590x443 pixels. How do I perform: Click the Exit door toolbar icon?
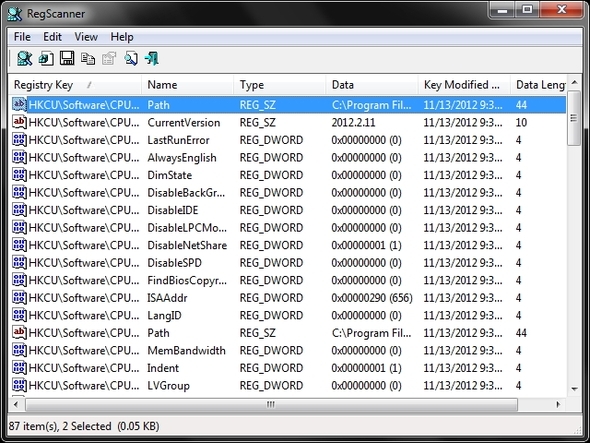click(152, 59)
